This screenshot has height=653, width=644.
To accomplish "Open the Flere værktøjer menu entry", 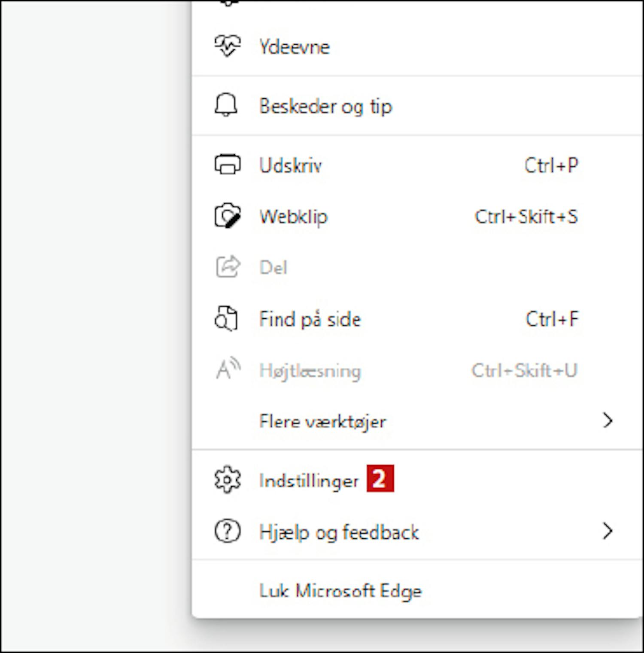I will [322, 421].
